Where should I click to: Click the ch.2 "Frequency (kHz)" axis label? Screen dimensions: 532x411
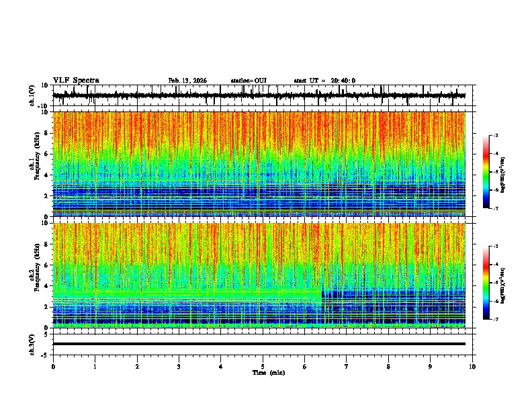[x=37, y=267]
